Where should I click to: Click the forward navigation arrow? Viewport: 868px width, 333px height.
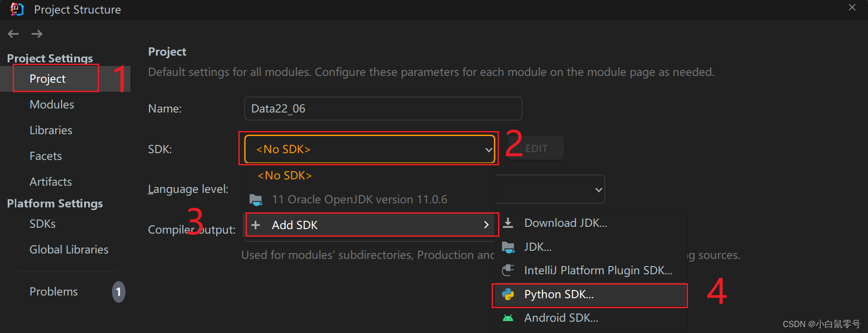click(37, 34)
